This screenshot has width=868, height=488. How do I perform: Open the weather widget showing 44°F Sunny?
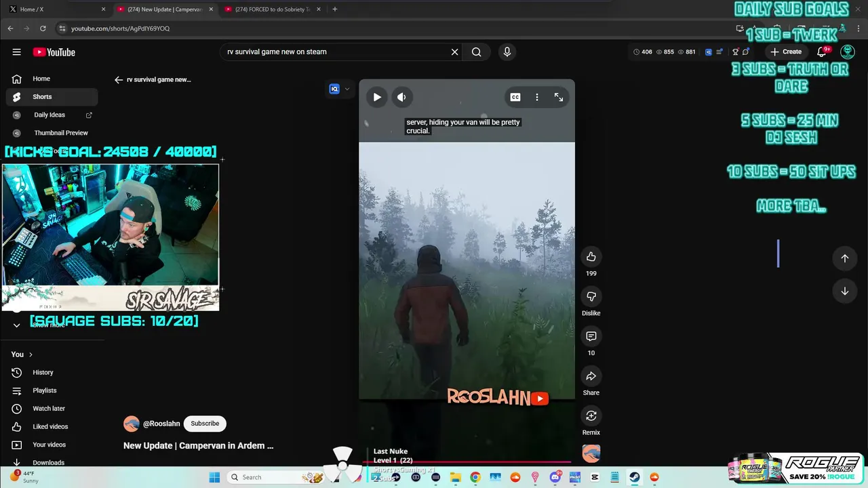24,477
